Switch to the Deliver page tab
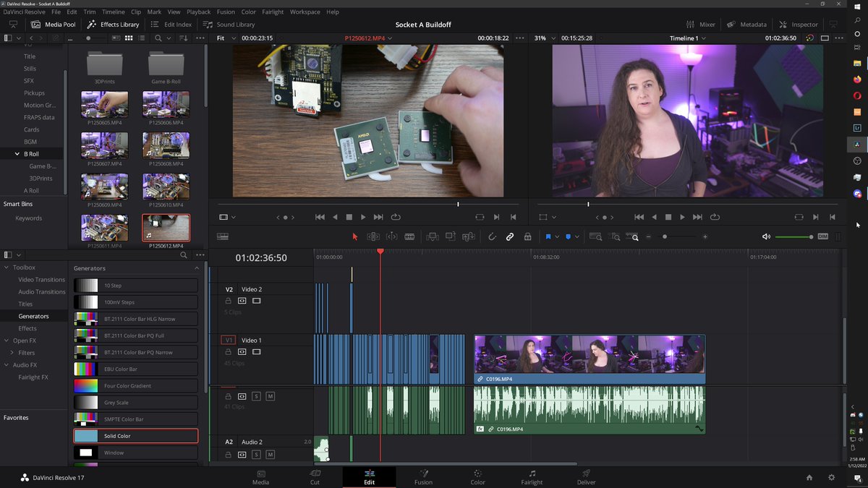 pos(587,477)
